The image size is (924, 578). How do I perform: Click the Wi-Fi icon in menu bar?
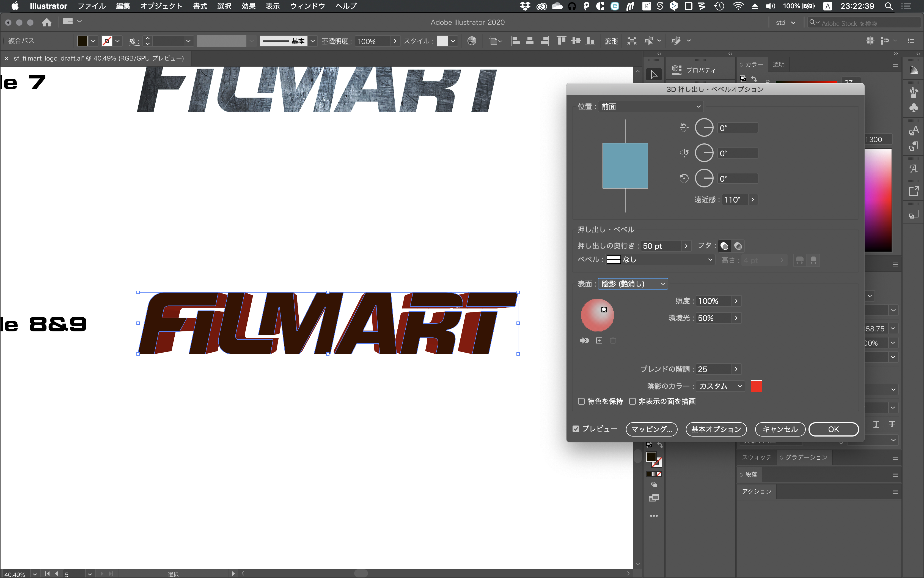pos(738,6)
